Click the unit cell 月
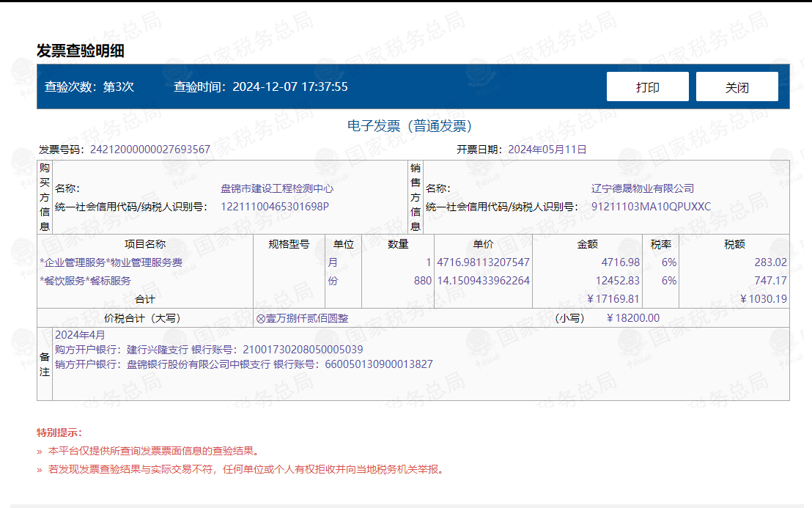Image resolution: width=812 pixels, height=508 pixels. [x=333, y=262]
